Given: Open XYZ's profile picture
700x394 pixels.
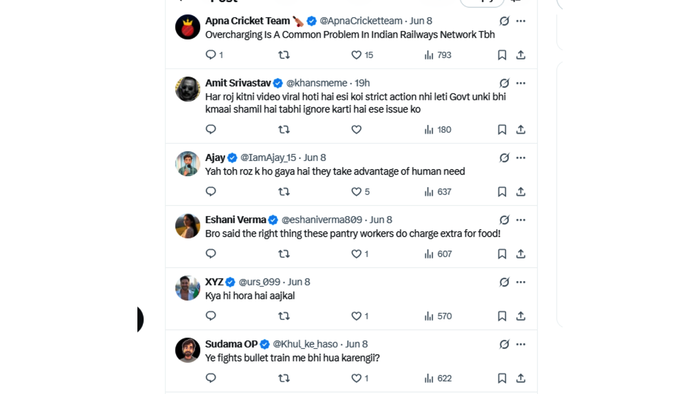Looking at the screenshot, I should (x=188, y=288).
